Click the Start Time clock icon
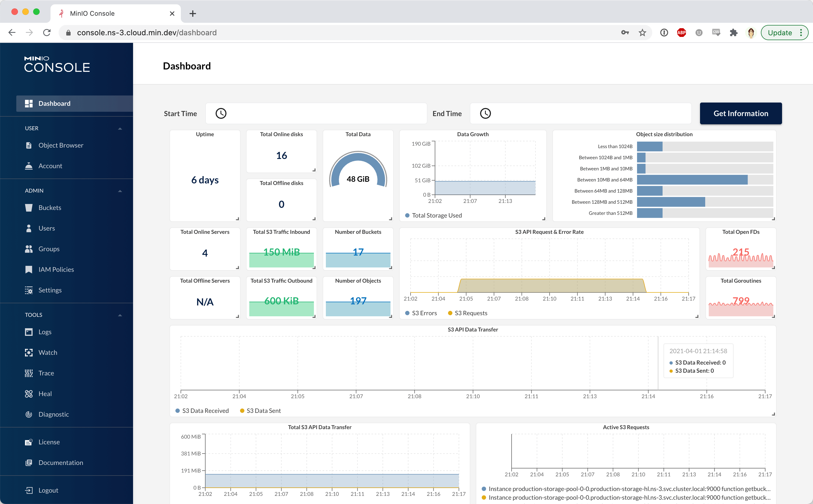The image size is (813, 504). (x=221, y=113)
